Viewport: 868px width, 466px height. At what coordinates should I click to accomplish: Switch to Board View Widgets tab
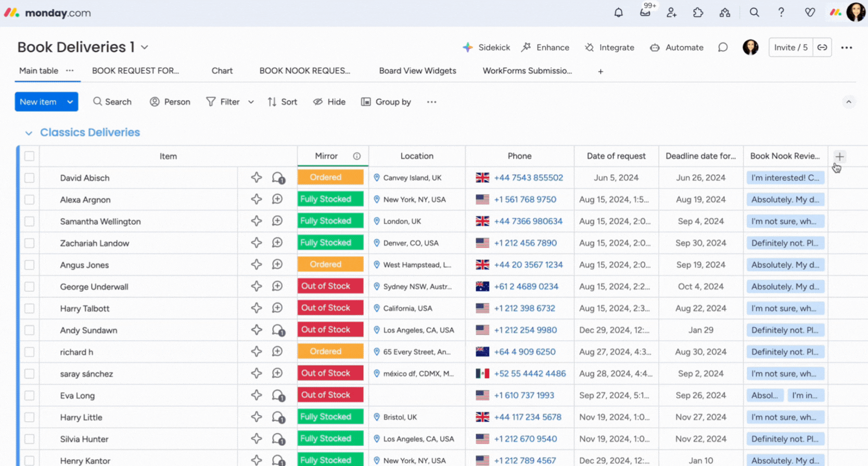418,71
